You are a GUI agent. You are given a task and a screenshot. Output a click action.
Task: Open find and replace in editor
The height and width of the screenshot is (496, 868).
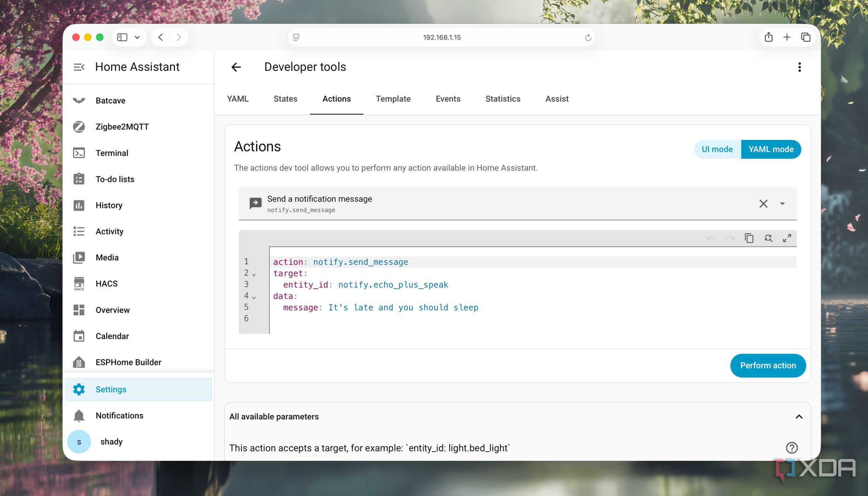(x=768, y=238)
